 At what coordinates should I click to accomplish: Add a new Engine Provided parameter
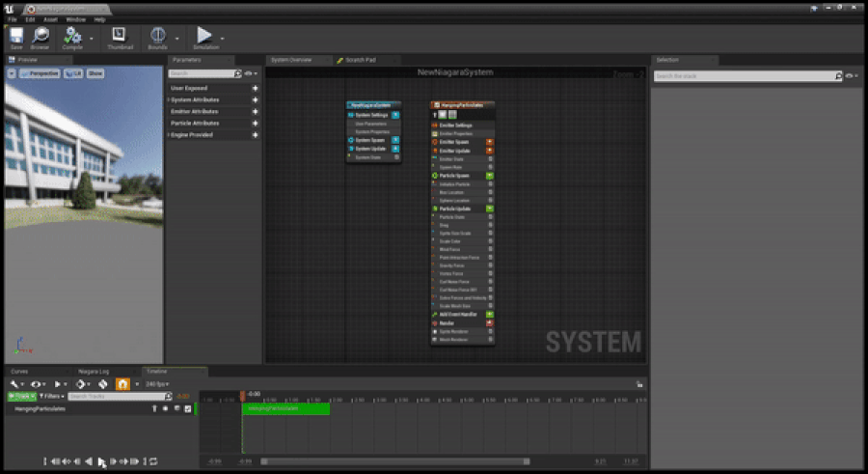pyautogui.click(x=256, y=135)
